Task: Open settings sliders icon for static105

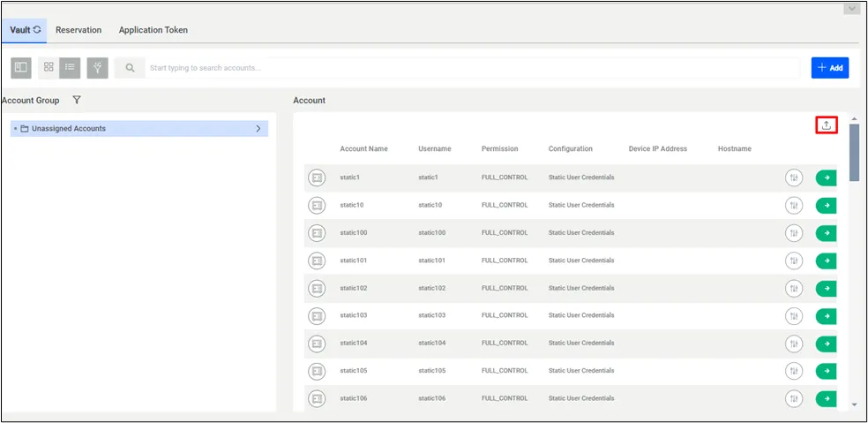Action: (794, 370)
